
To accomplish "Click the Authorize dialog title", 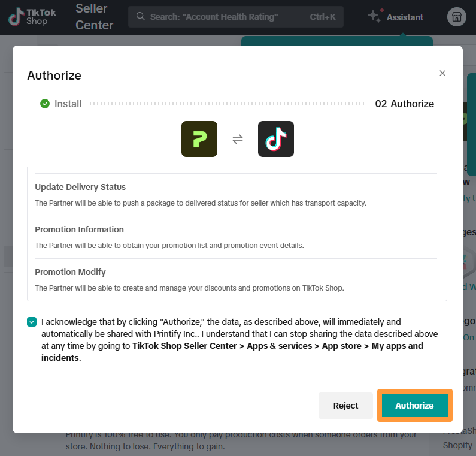I will (x=54, y=76).
